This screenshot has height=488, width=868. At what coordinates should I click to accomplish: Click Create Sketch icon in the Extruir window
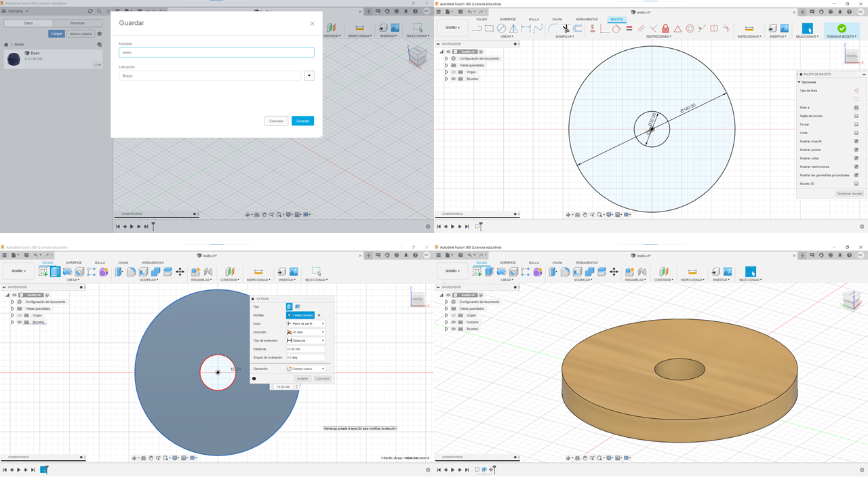(x=43, y=272)
